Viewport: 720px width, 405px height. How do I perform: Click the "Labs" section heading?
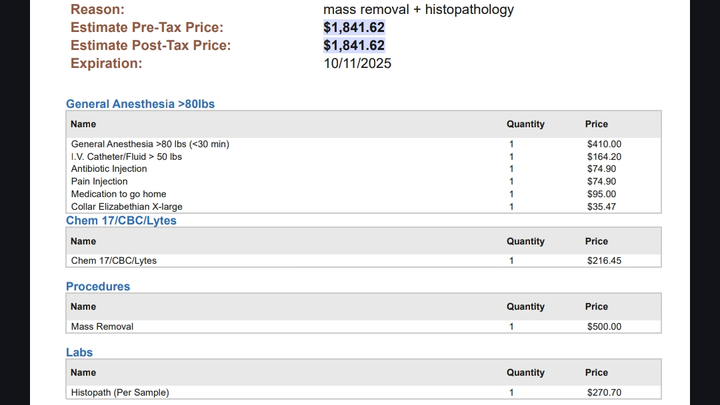coord(80,352)
